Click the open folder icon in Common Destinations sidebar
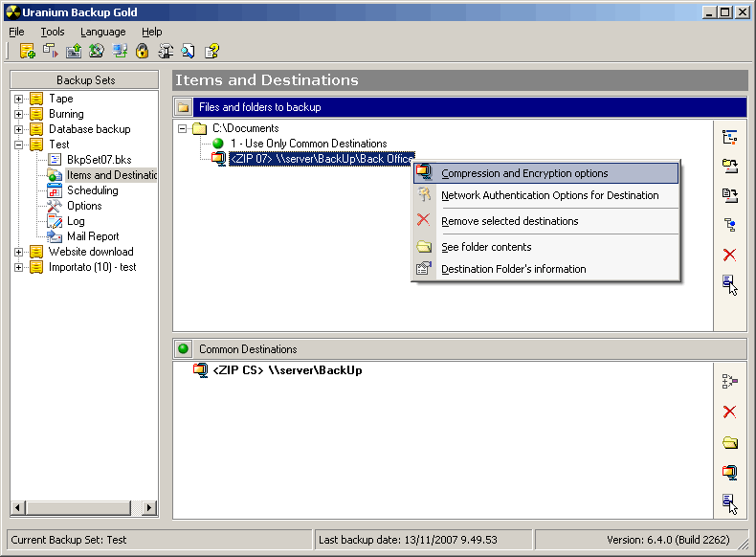 (729, 442)
